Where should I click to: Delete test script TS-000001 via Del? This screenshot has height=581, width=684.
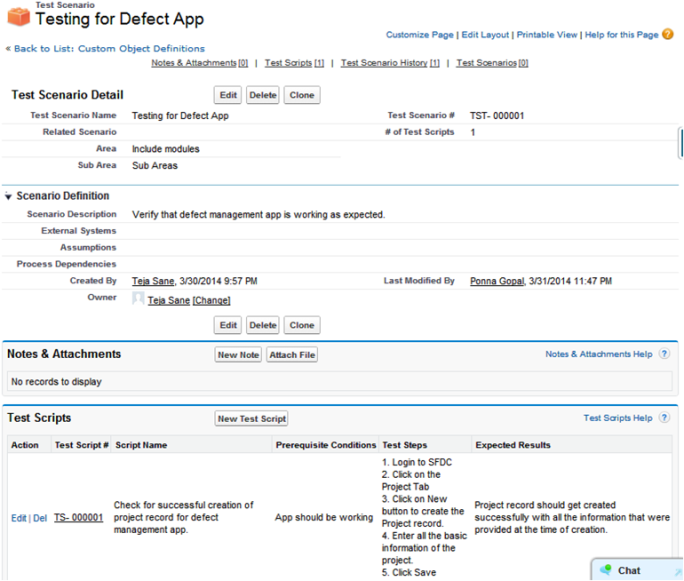[x=40, y=518]
